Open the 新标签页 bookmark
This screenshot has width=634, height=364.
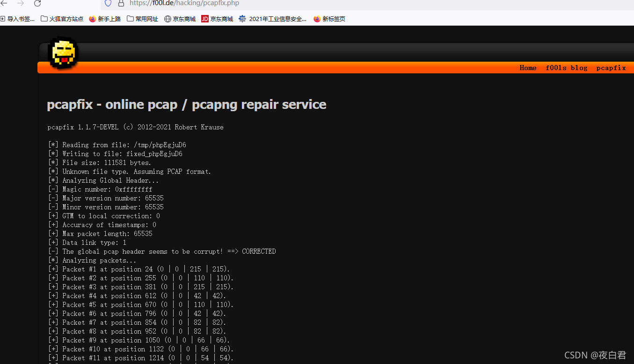(329, 19)
